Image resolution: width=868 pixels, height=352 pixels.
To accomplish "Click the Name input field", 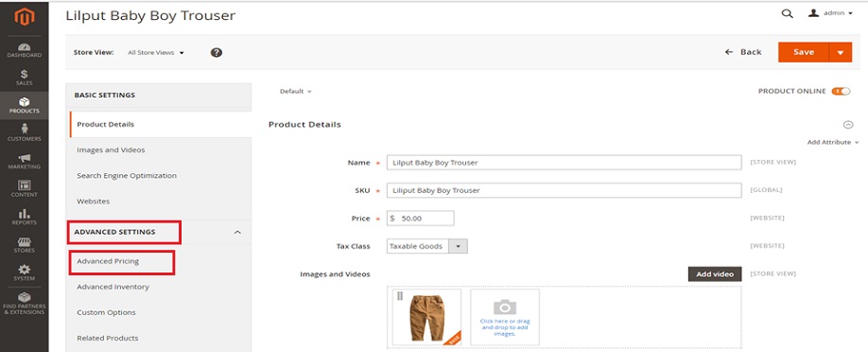I will click(564, 163).
